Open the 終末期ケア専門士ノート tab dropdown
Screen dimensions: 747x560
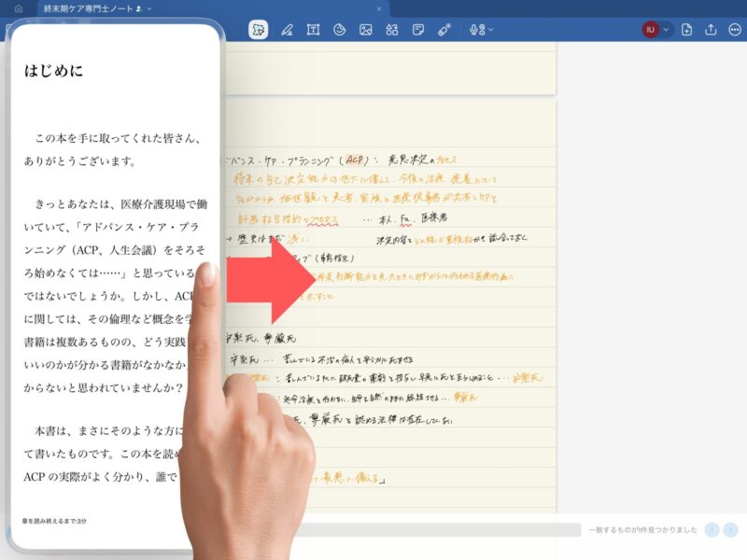pyautogui.click(x=149, y=8)
